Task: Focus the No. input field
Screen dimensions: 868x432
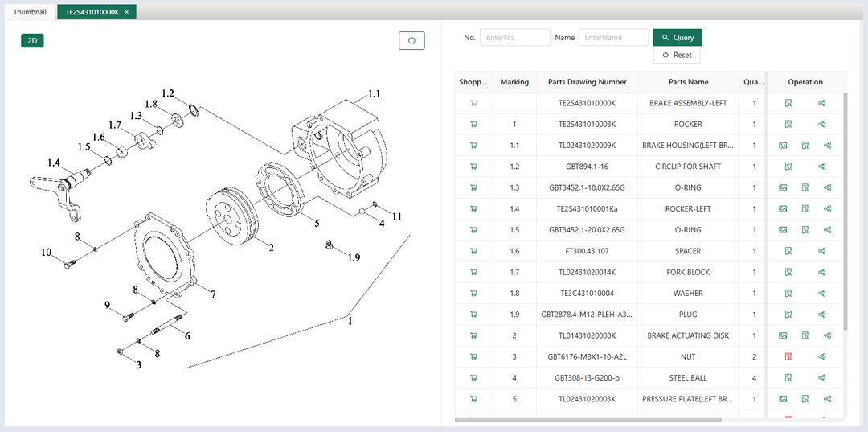Action: coord(514,38)
